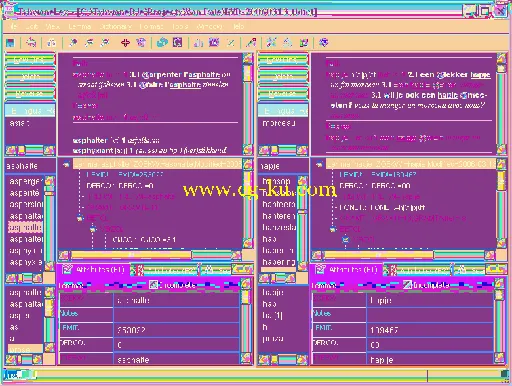Open the Format menu
The width and height of the screenshot is (512, 386).
pyautogui.click(x=151, y=26)
